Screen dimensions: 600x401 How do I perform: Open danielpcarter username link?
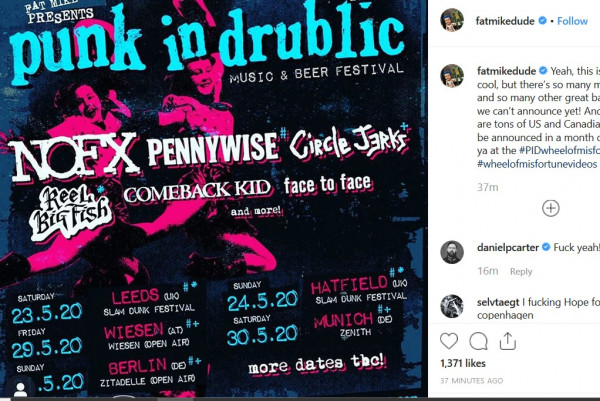pos(508,248)
